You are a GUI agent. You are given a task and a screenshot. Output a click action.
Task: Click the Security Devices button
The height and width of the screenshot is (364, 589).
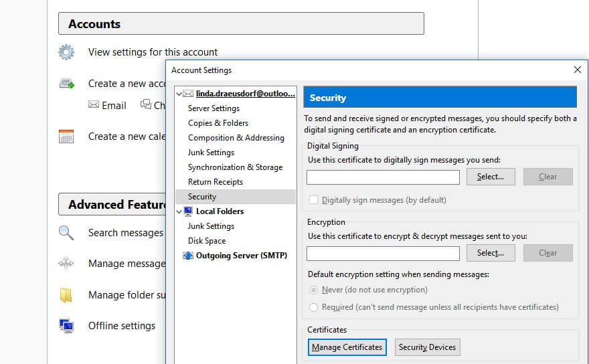coord(427,347)
